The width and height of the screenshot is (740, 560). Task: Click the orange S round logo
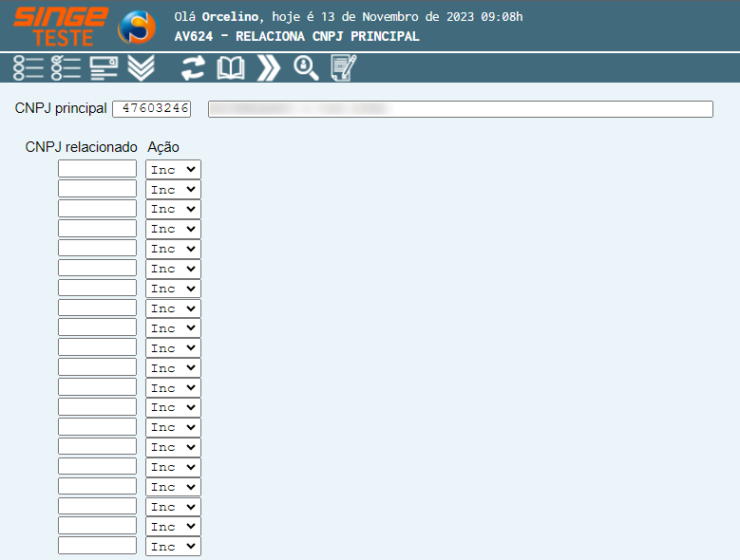pyautogui.click(x=136, y=27)
